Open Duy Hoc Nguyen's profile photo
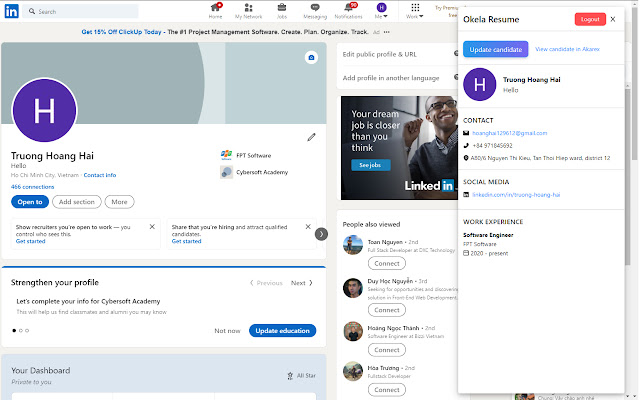The height and width of the screenshot is (400, 640). [x=353, y=288]
